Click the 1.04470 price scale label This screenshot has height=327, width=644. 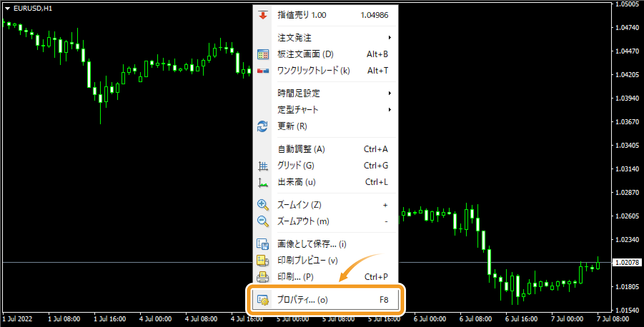coord(627,51)
